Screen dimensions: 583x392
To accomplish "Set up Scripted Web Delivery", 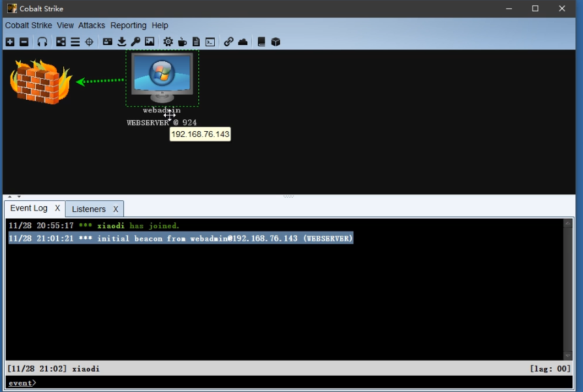I will (x=210, y=42).
